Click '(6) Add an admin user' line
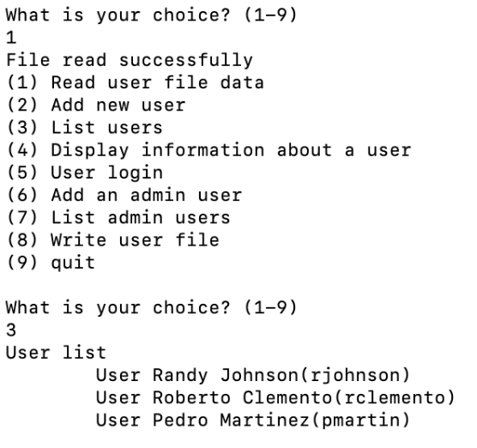 click(x=124, y=196)
